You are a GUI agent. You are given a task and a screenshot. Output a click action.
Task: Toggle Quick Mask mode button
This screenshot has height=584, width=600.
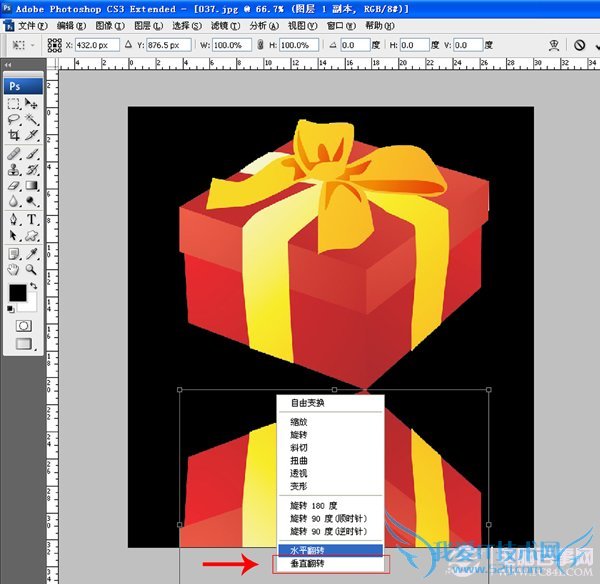[23, 326]
